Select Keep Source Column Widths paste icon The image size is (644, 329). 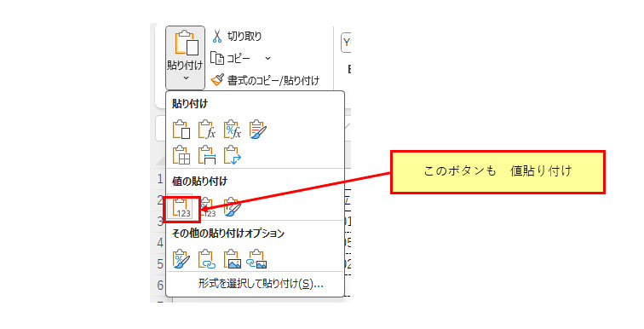click(207, 155)
